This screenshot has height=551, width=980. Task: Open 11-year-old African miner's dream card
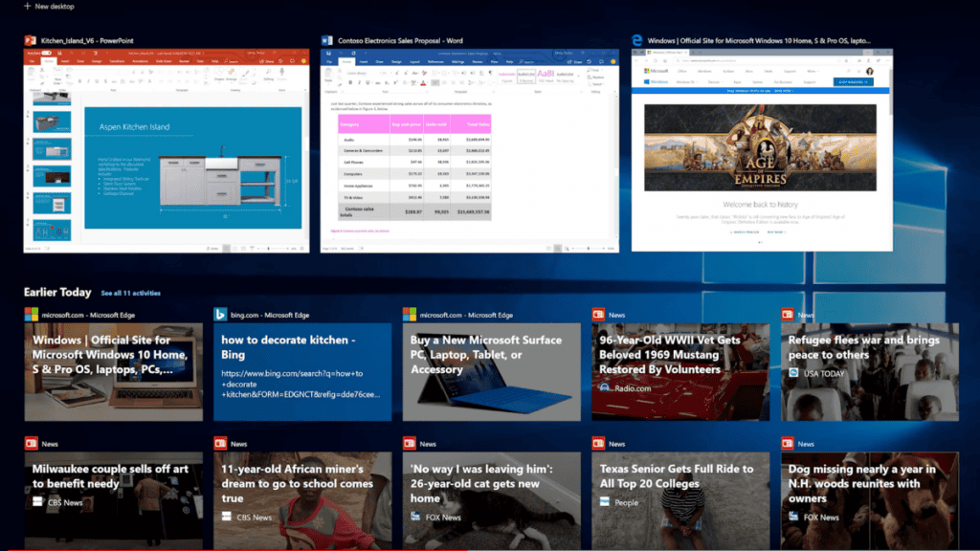pyautogui.click(x=302, y=501)
